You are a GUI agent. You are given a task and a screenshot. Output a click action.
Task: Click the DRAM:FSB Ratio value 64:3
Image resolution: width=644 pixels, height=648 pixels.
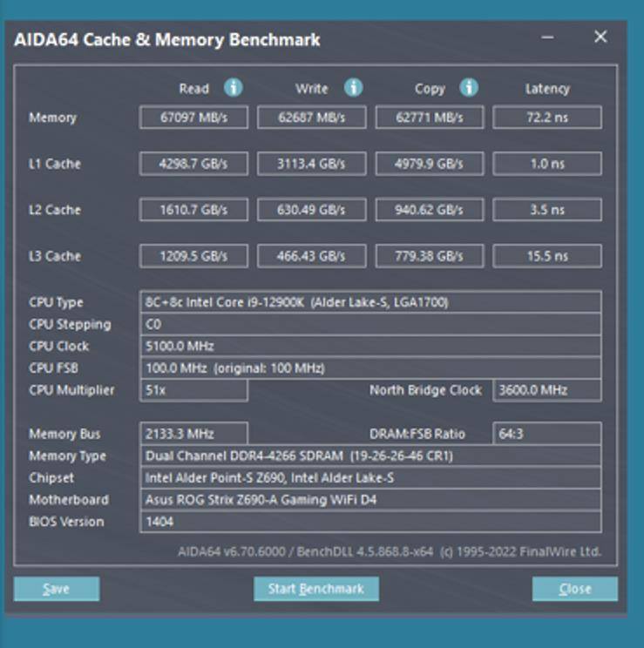(x=547, y=434)
